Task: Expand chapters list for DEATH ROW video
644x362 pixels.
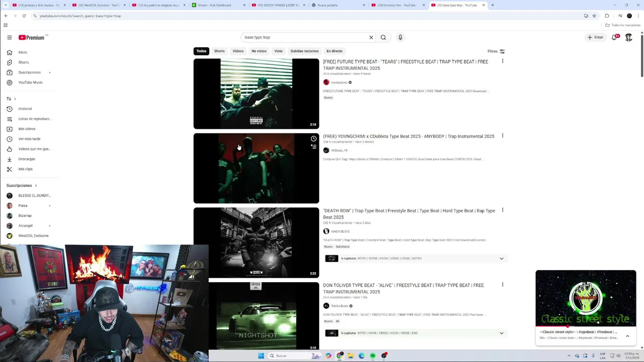Action: coord(501,258)
